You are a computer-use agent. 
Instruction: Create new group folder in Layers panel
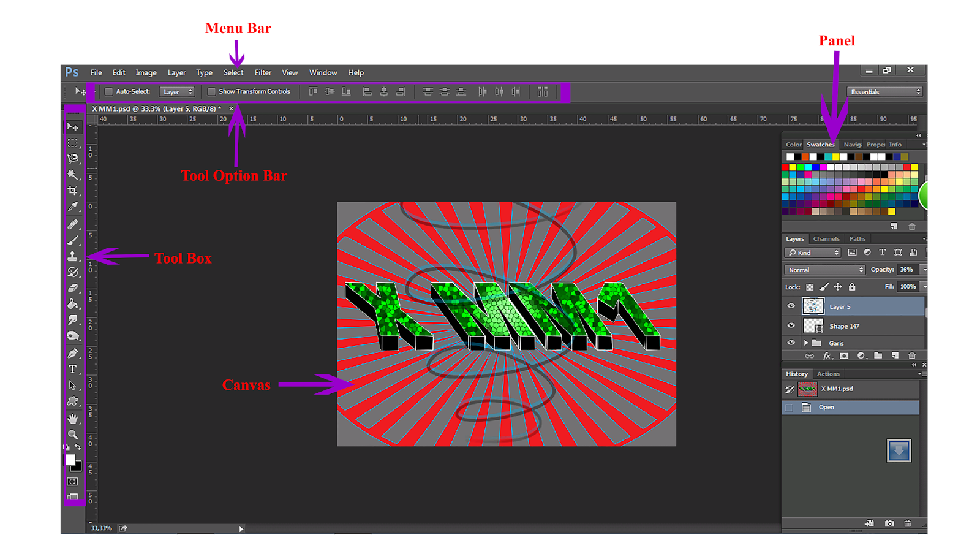(x=878, y=355)
